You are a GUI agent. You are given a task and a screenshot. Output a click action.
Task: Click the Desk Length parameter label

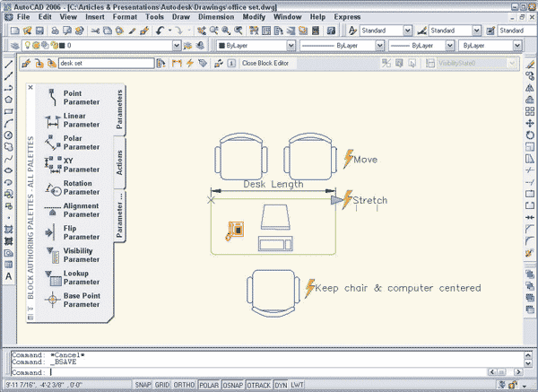pyautogui.click(x=273, y=184)
